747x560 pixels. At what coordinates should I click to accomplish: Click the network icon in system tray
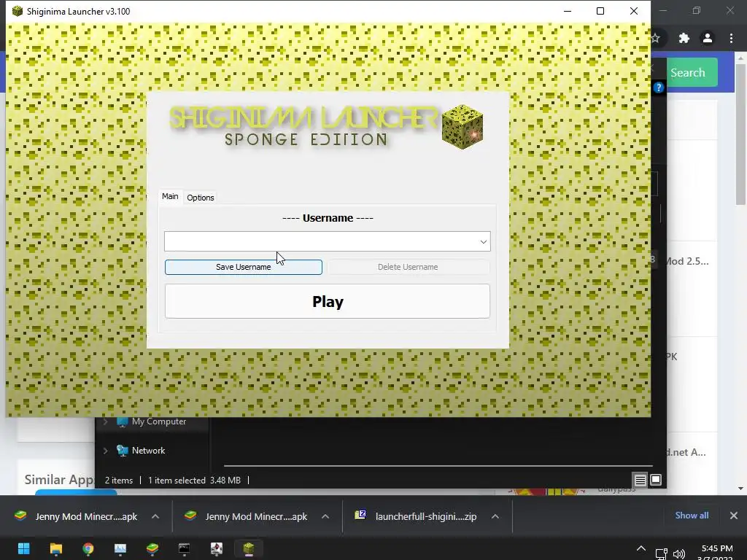661,554
